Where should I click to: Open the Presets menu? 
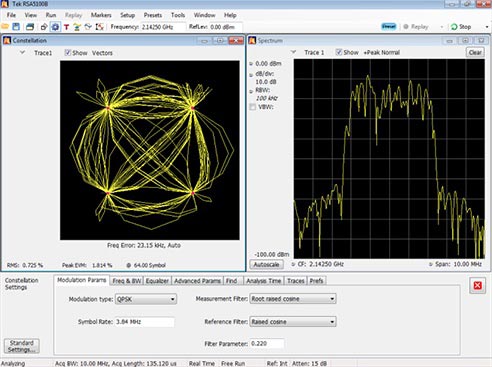coord(153,15)
